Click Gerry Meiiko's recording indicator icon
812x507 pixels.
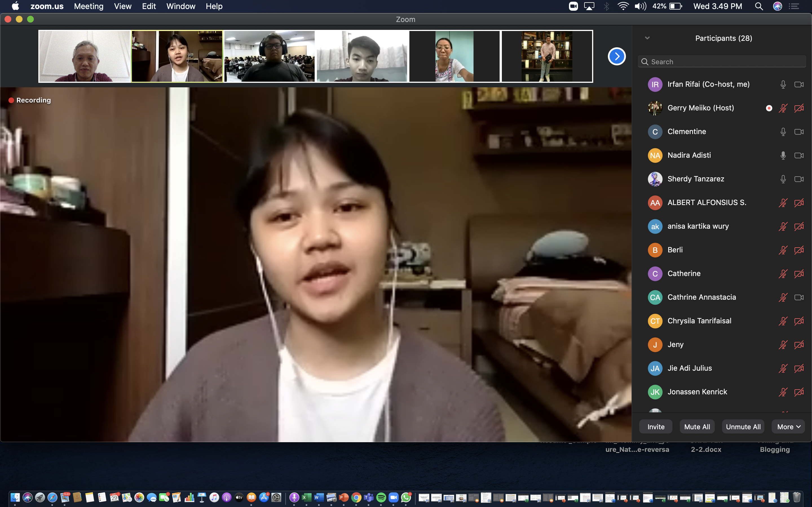coord(769,108)
